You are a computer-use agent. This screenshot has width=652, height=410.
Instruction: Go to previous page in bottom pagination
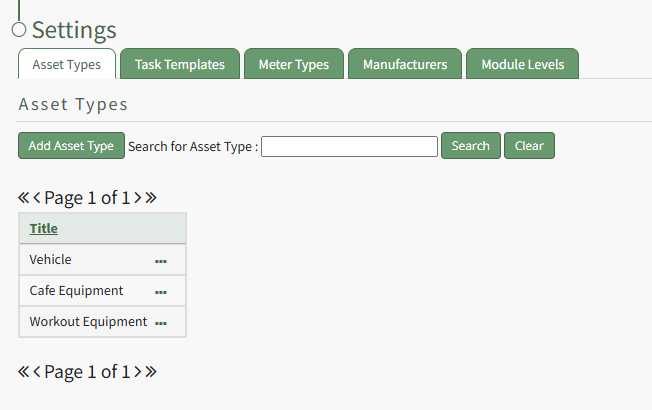(x=37, y=371)
